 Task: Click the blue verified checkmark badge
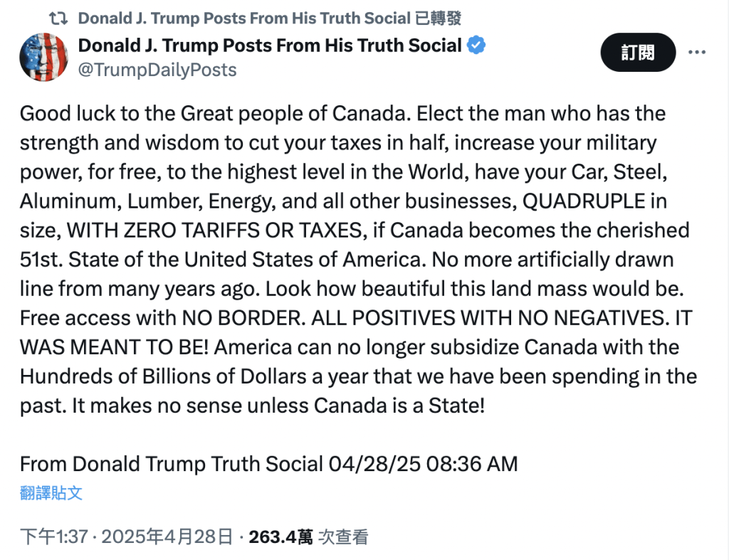tap(476, 46)
